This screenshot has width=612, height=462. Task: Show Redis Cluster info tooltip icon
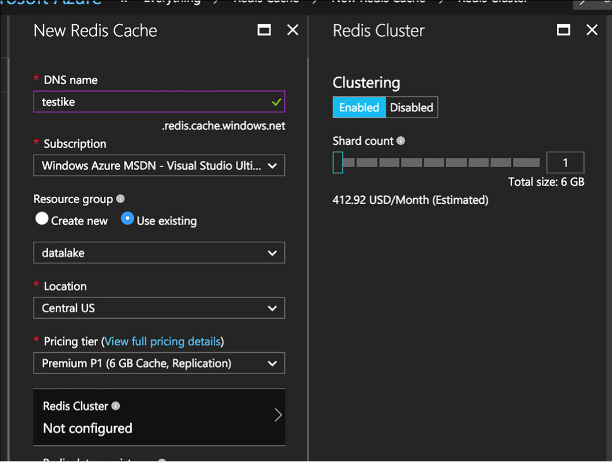[x=116, y=406]
